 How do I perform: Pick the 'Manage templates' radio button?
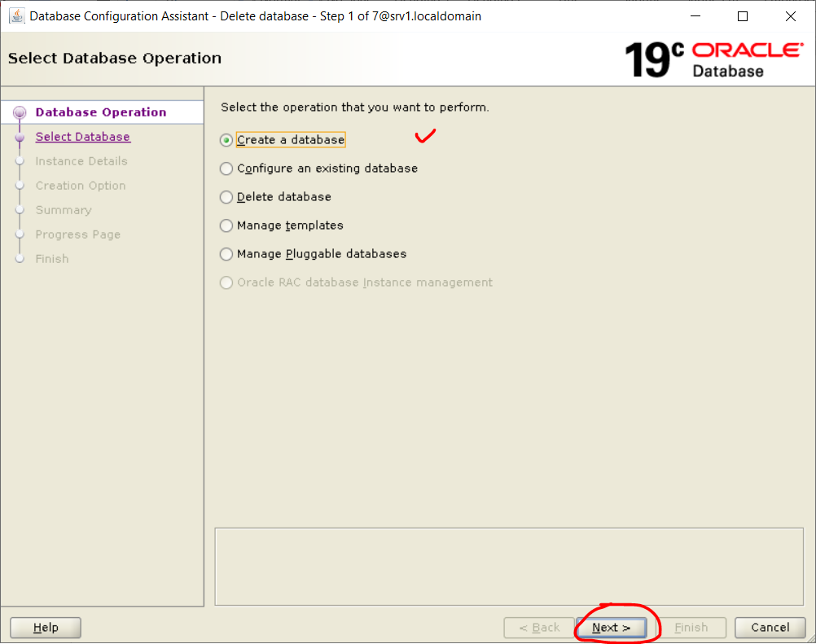pos(226,226)
